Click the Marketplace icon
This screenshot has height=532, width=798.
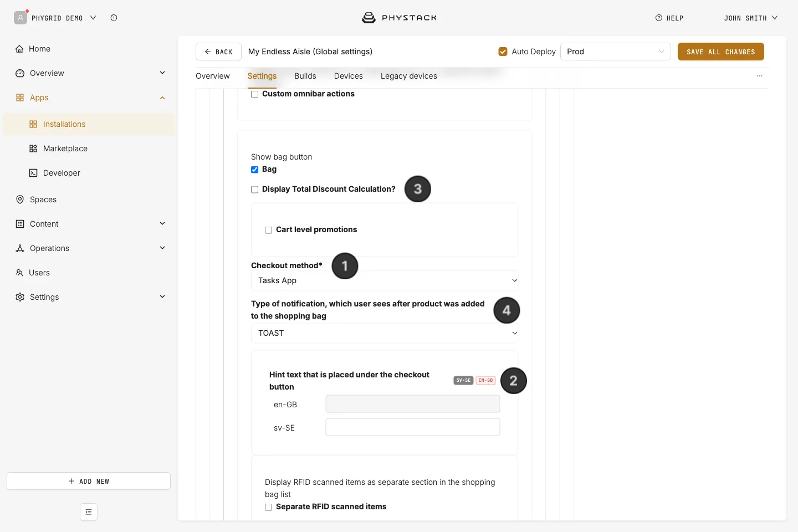(33, 149)
